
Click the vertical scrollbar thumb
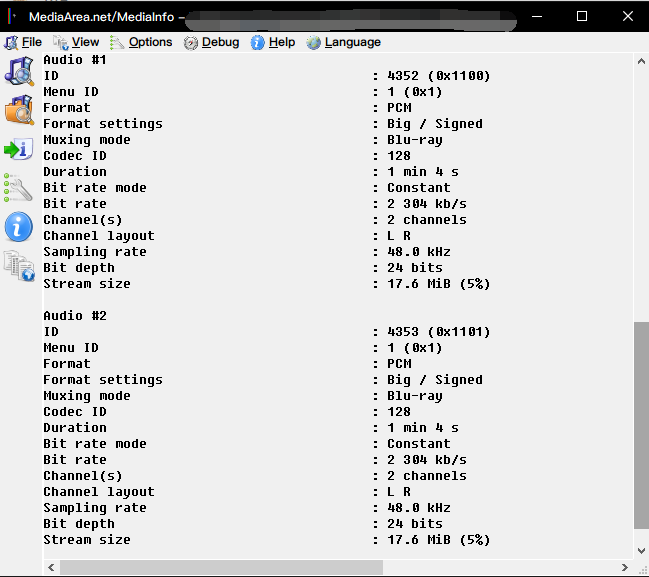641,425
